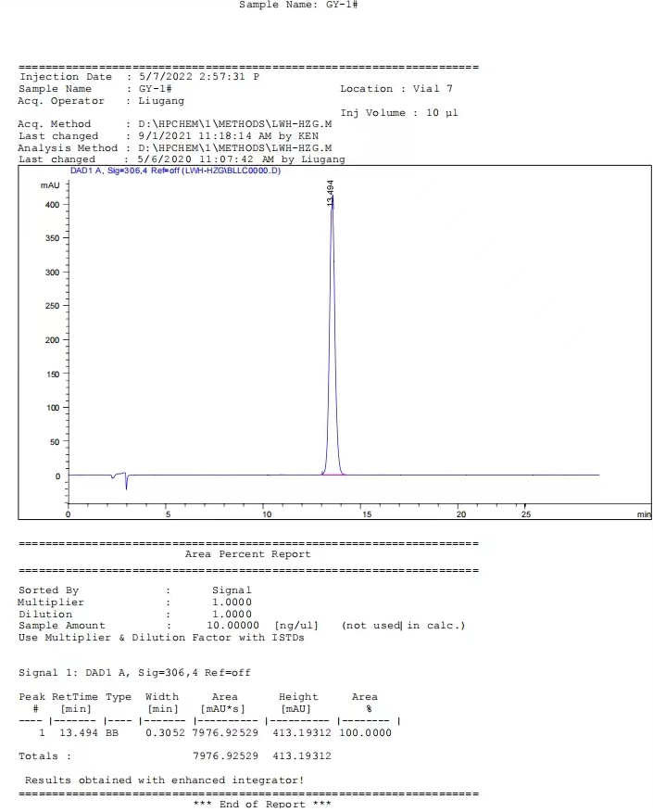Click 'Use Multiplier & Dilution Factor with ISTDs'
The width and height of the screenshot is (653, 812).
pyautogui.click(x=161, y=638)
